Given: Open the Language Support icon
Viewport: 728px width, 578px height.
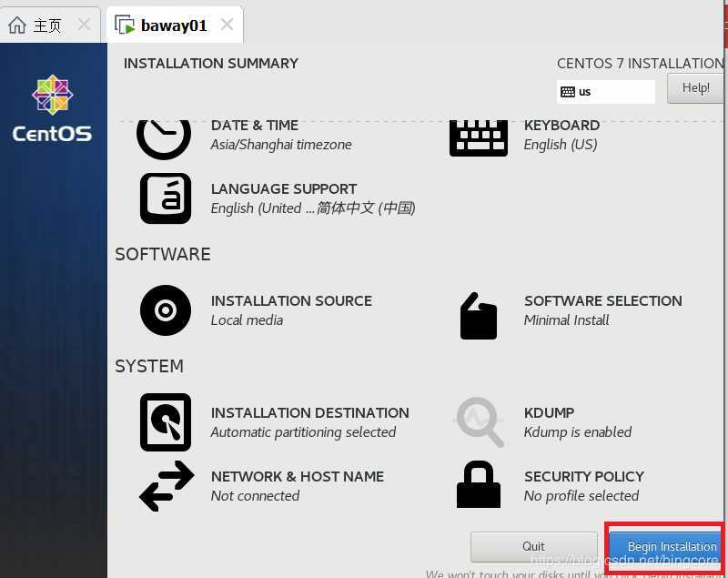Looking at the screenshot, I should [166, 198].
